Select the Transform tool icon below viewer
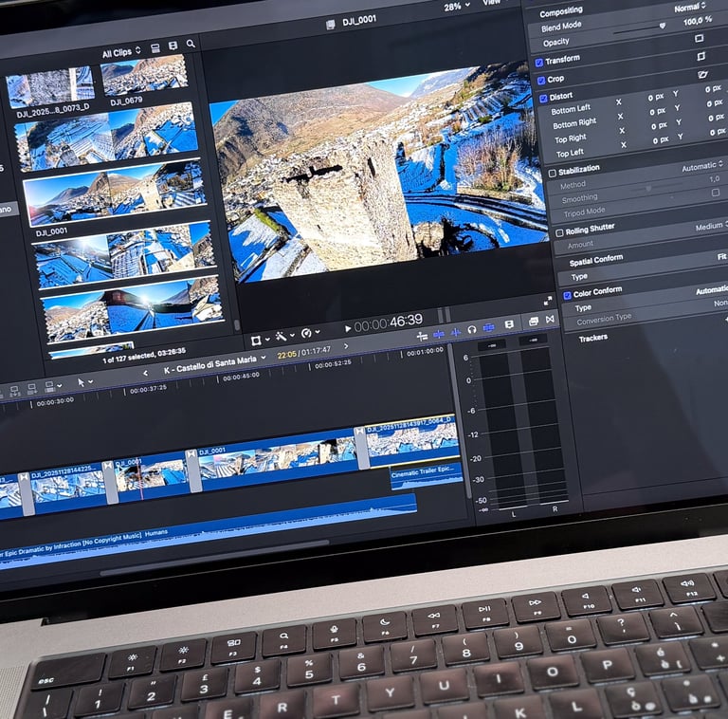This screenshot has height=719, width=728. point(256,341)
